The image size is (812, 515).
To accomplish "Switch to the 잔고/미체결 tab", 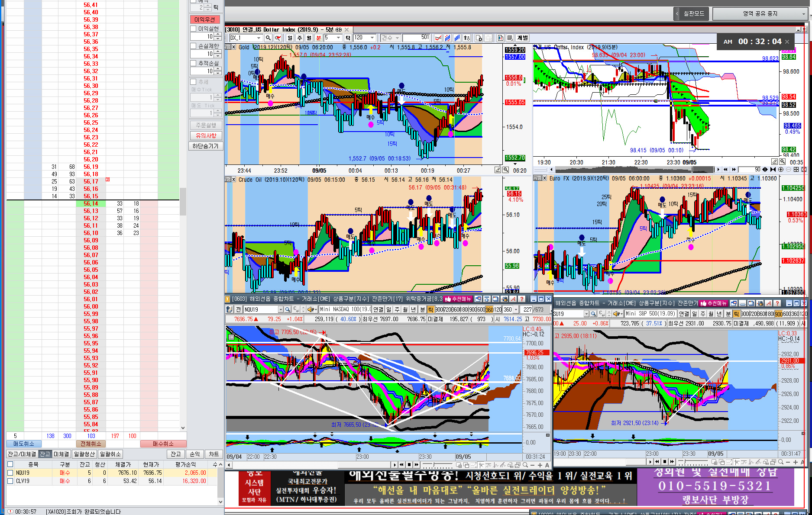I will (22, 454).
